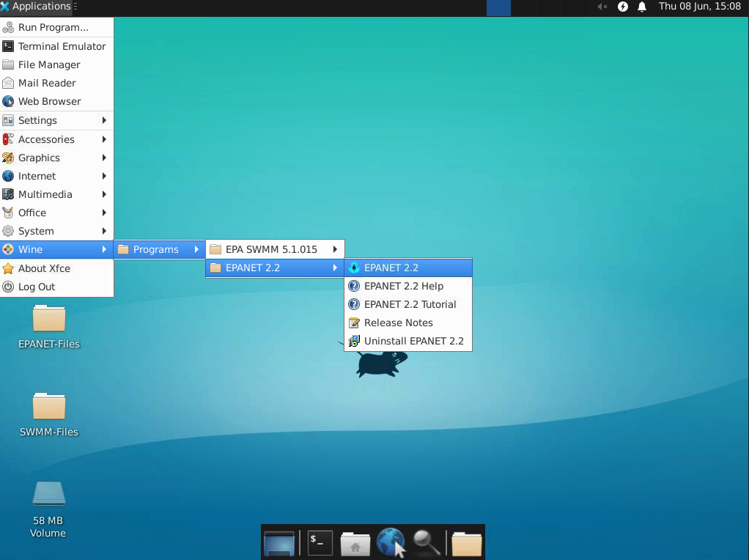This screenshot has width=749, height=560.
Task: Expand the Accessories menu category
Action: click(56, 139)
